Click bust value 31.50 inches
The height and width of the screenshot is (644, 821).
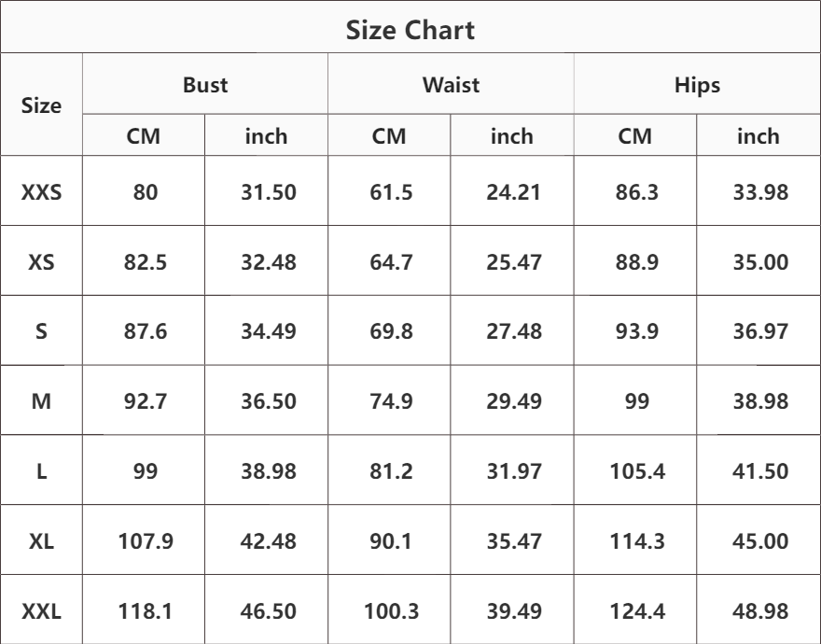(269, 192)
